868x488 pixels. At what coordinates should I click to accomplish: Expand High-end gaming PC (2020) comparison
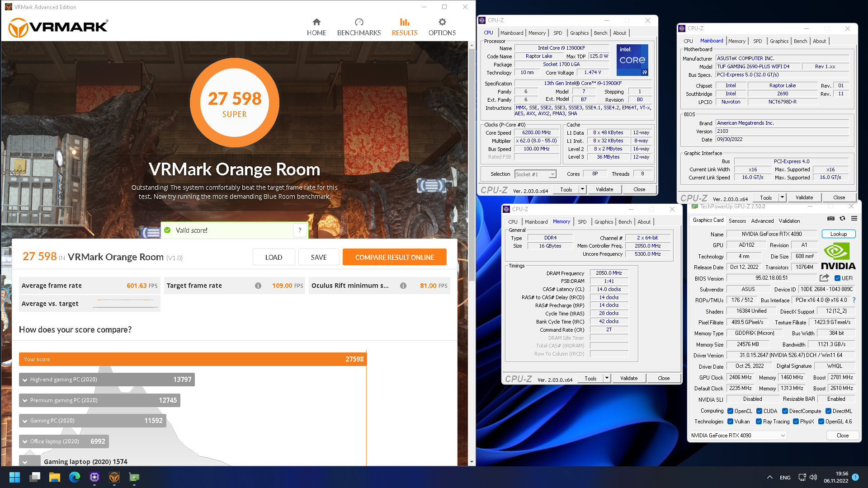pos(25,380)
